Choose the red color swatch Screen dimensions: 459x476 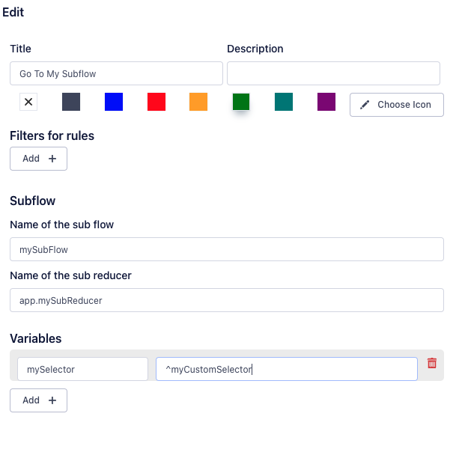pyautogui.click(x=156, y=103)
